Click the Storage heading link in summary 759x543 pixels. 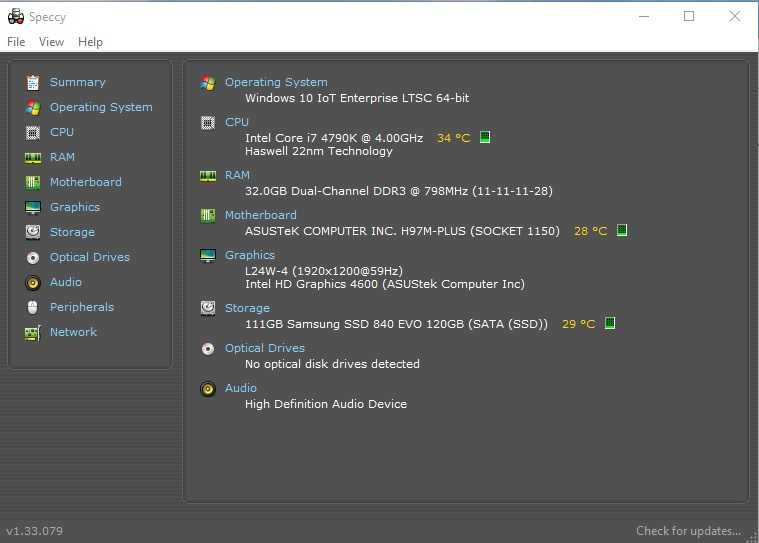247,308
